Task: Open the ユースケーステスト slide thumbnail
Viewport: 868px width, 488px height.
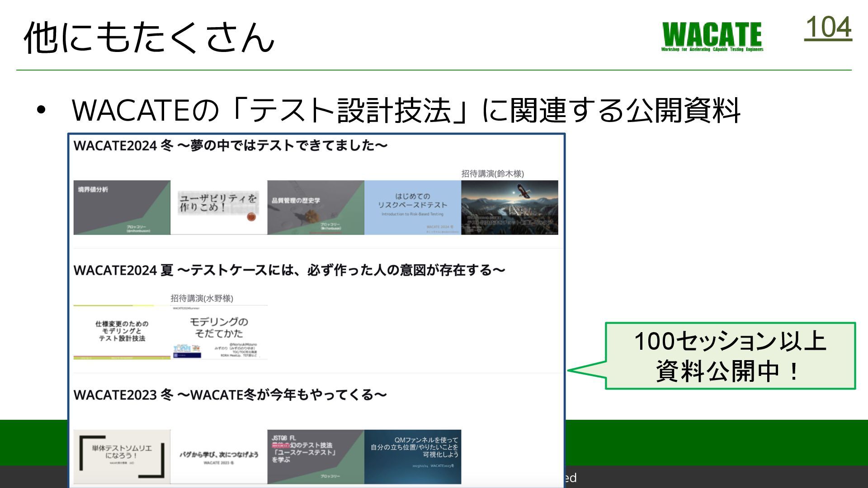Action: coord(316,456)
